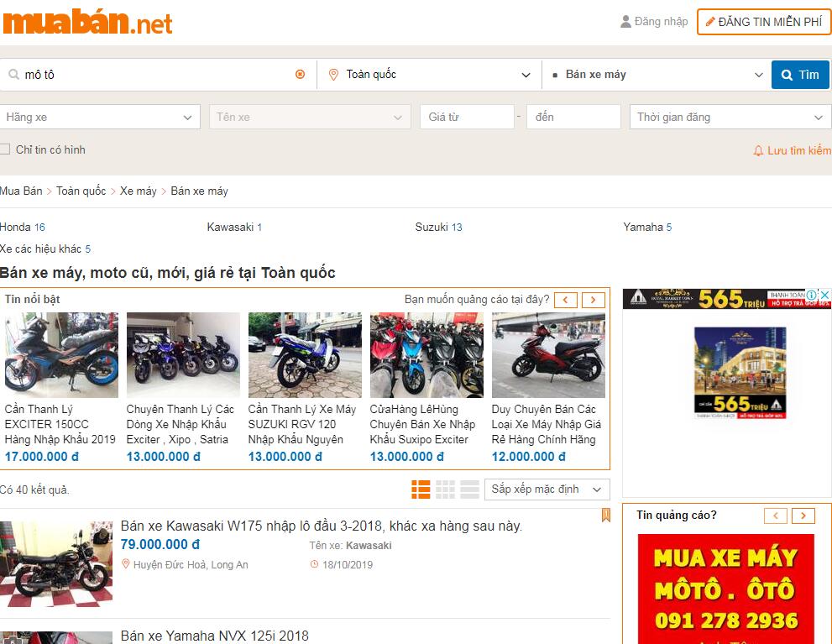Click the bell icon for Lưu tìm kiếm

point(758,150)
